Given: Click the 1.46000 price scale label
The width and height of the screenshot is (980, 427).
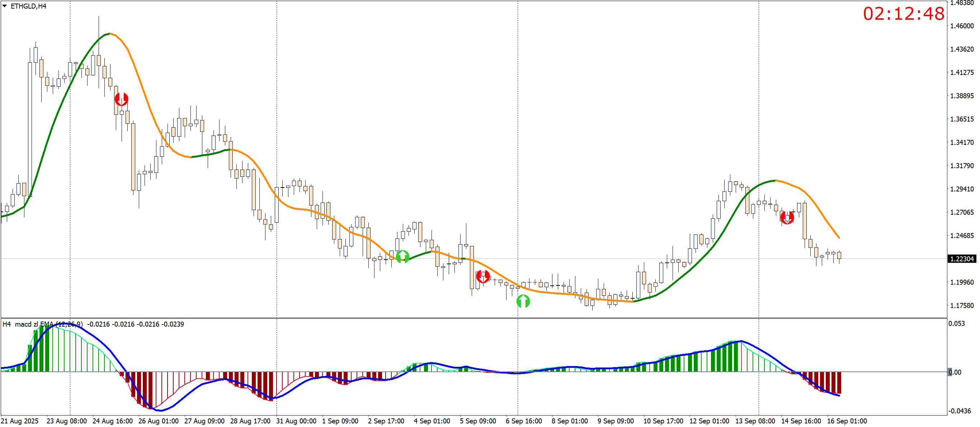Looking at the screenshot, I should [x=962, y=26].
